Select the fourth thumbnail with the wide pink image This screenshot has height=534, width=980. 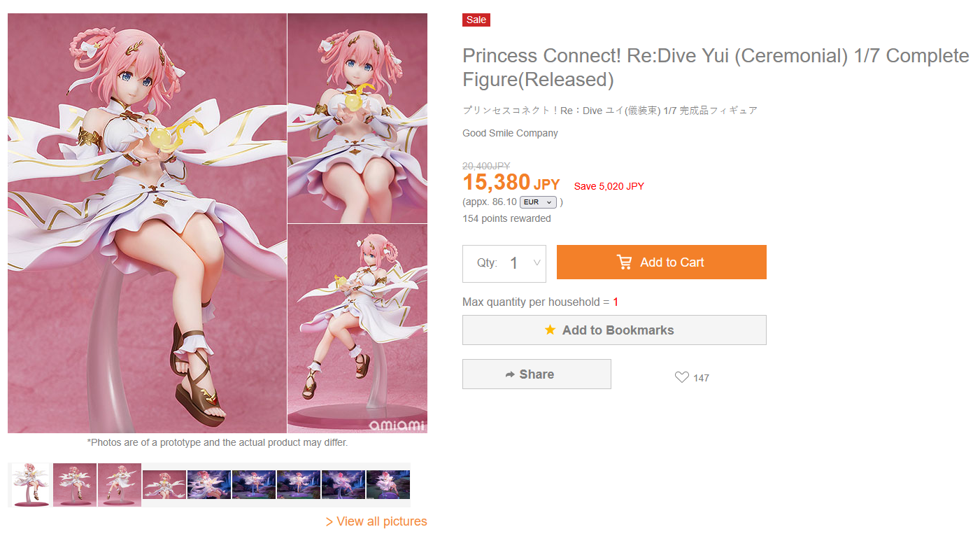(164, 484)
